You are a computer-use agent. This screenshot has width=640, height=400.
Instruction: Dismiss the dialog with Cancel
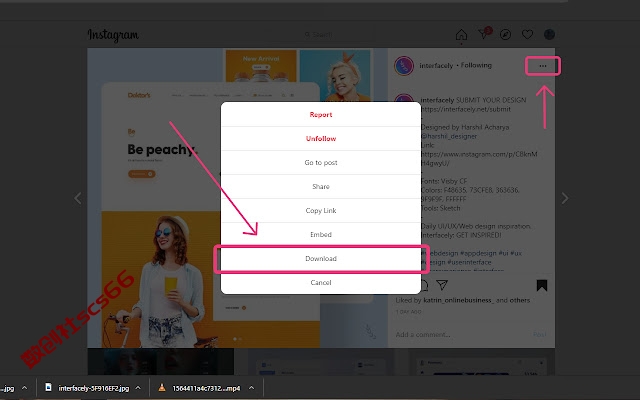(x=321, y=282)
